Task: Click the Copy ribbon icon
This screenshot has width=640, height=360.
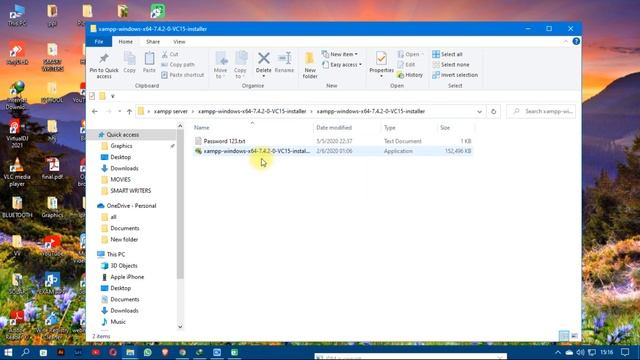Action: [x=129, y=62]
